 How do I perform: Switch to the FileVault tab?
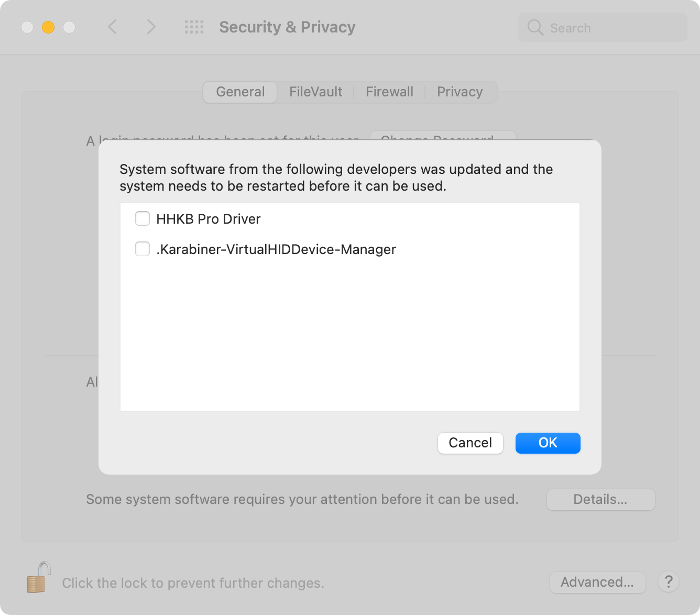click(315, 92)
